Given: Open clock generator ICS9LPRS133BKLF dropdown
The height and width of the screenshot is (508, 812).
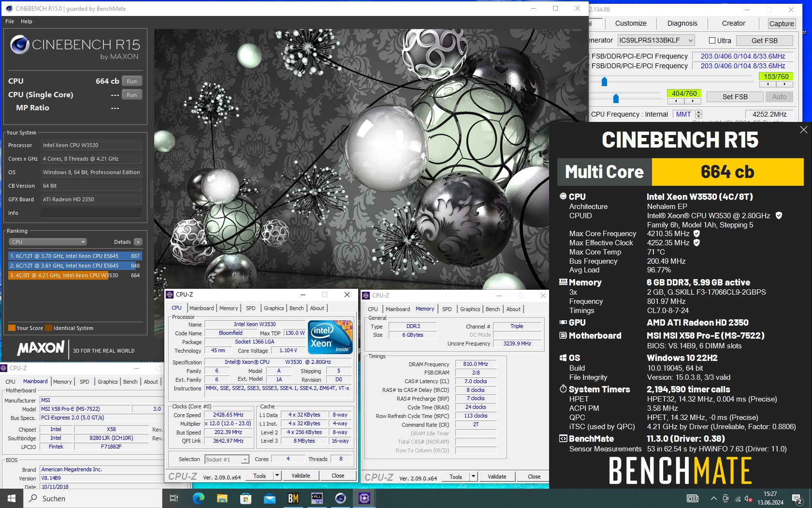Looking at the screenshot, I should tap(691, 41).
